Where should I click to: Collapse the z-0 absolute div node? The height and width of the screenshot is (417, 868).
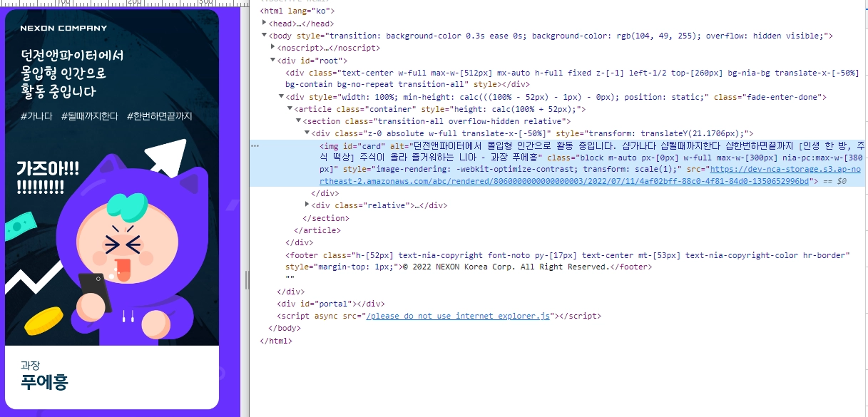click(x=307, y=133)
